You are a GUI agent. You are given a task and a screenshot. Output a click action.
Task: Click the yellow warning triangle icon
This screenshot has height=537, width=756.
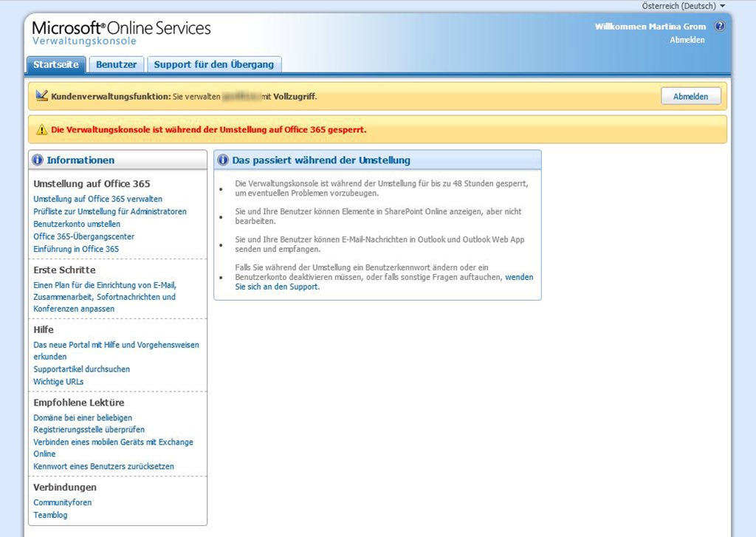41,129
